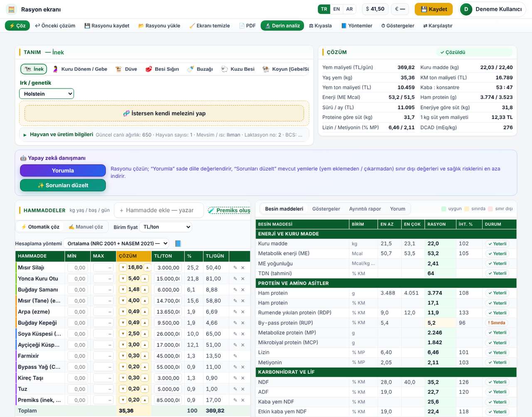Viewport: 532px width, 417px height.
Task: Click edit pencil on Soya Küspesi row
Action: [235, 334]
